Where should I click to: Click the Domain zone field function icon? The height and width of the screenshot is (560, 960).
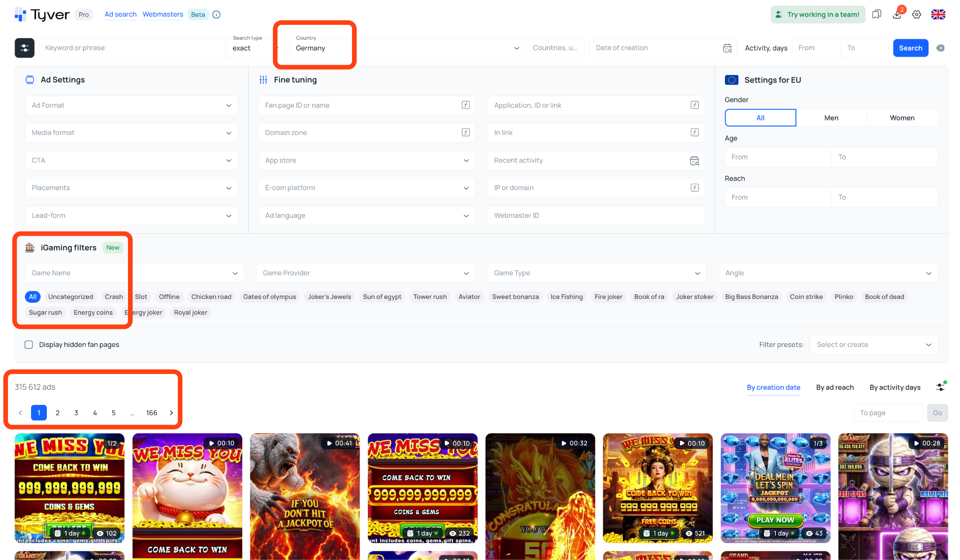(x=465, y=133)
